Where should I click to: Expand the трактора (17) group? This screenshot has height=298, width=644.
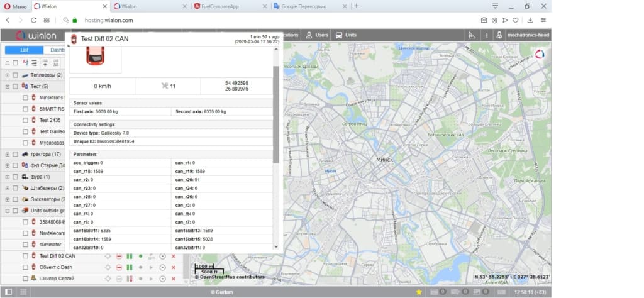8,154
